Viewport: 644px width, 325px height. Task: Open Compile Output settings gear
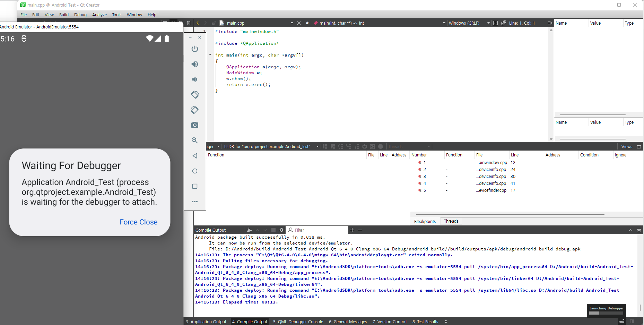click(x=281, y=230)
